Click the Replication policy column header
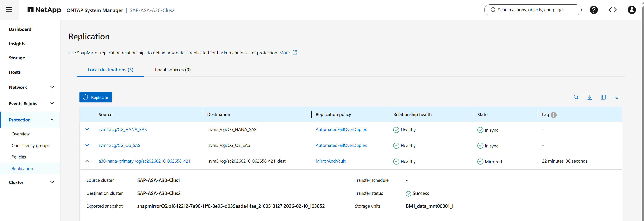The image size is (644, 221). 333,114
